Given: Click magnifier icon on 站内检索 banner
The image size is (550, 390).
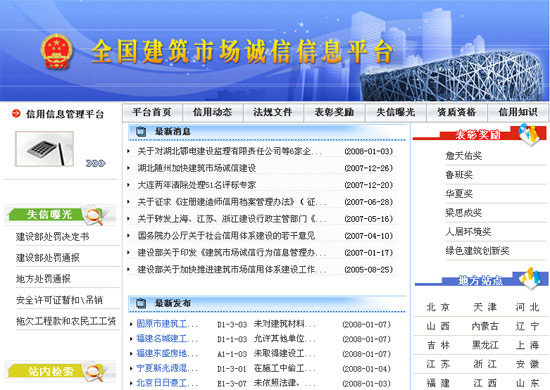Looking at the screenshot, I should coord(94,372).
